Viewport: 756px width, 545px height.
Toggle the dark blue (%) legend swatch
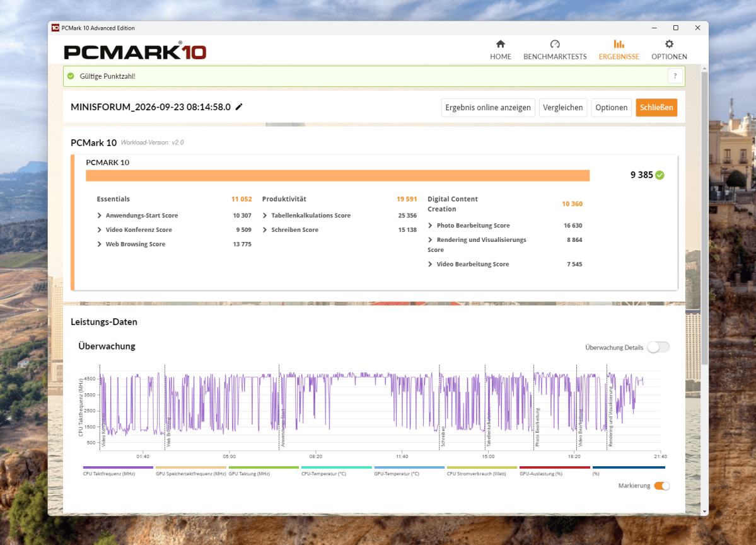pos(629,468)
